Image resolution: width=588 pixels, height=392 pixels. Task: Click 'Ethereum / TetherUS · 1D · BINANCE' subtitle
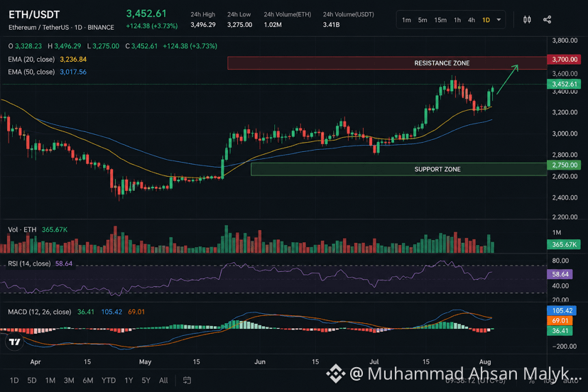tap(62, 28)
